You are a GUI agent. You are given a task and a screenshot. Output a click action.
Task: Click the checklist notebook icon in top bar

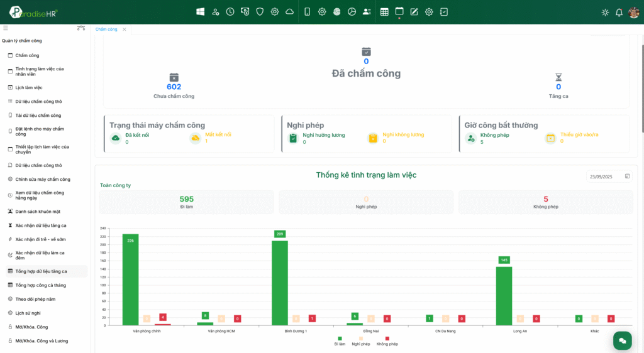point(444,12)
